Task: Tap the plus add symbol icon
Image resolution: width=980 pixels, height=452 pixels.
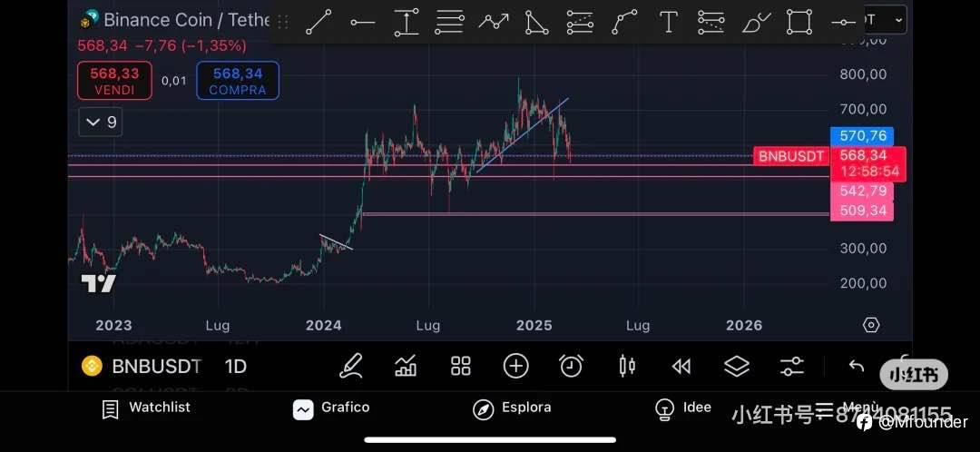Action: tap(515, 366)
